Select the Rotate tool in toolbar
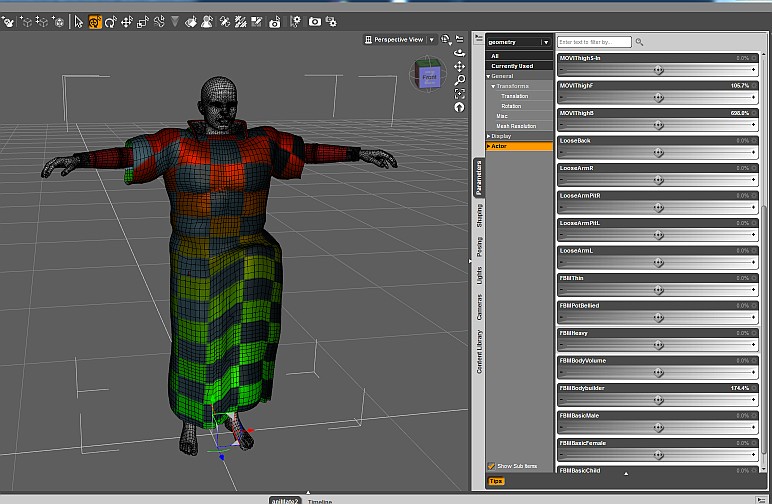 coord(110,21)
